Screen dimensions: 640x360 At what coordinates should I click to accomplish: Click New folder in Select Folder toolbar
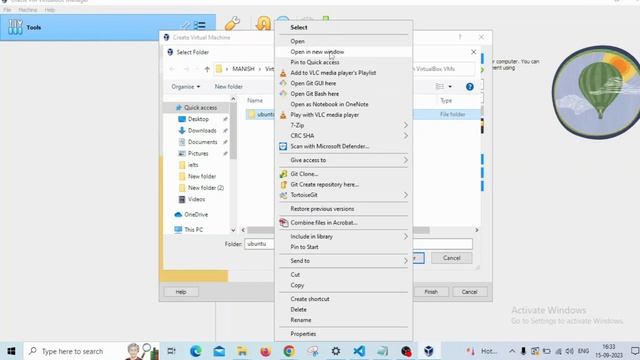pyautogui.click(x=229, y=87)
